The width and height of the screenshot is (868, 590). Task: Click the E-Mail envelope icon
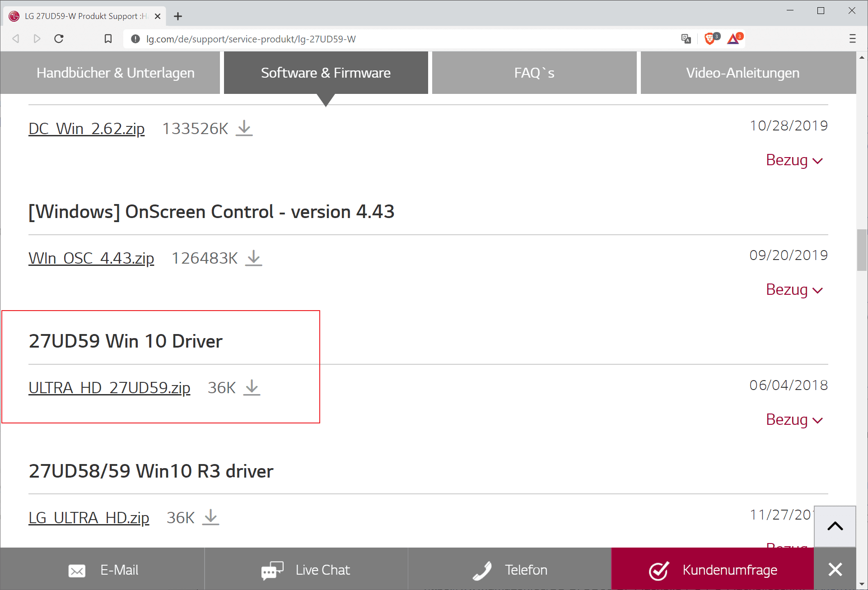point(77,571)
